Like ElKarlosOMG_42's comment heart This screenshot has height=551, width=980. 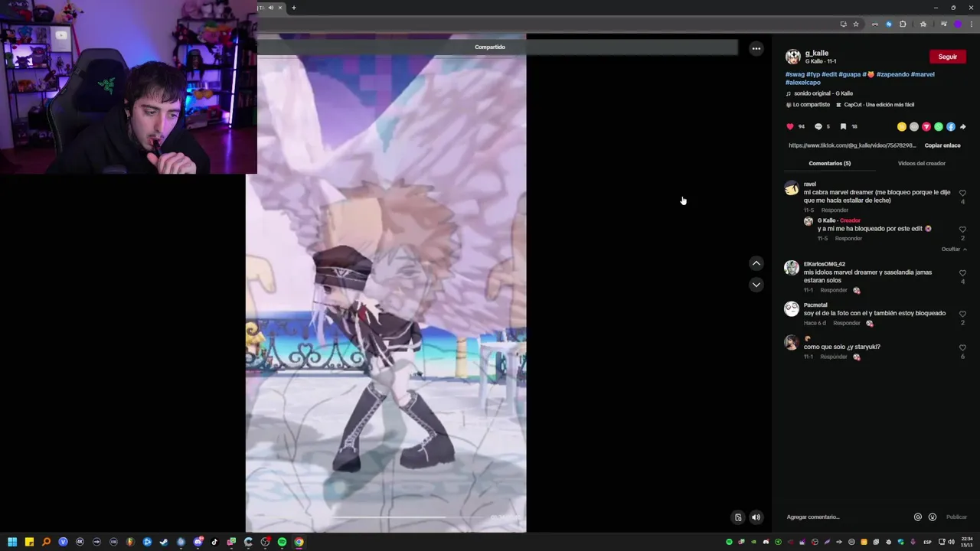click(963, 273)
